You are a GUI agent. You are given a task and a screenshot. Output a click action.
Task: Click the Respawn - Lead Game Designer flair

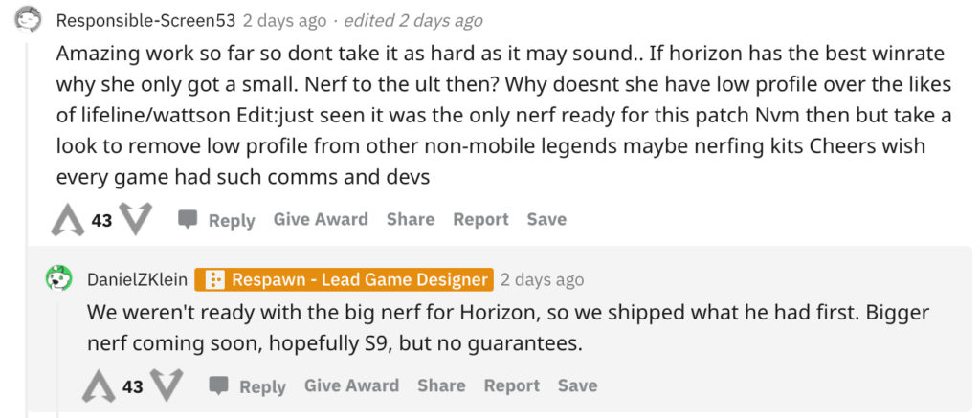345,280
